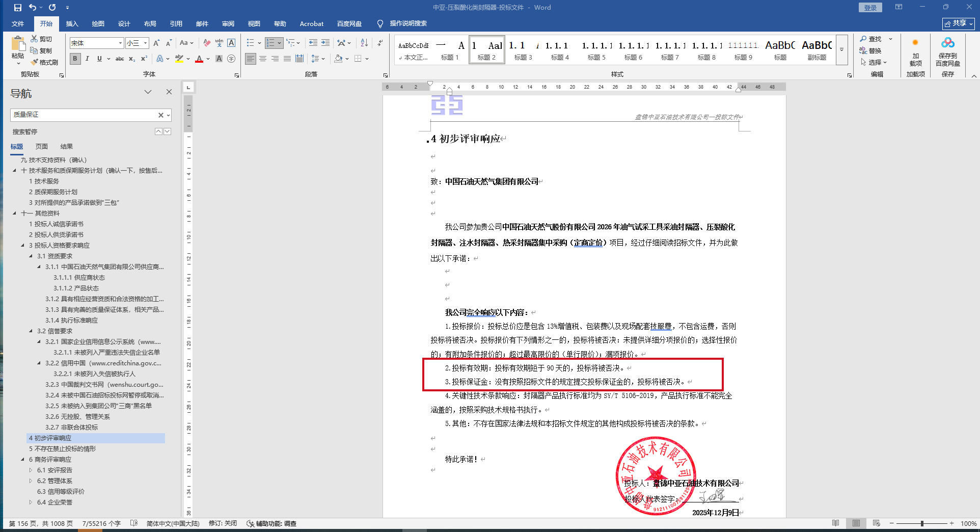
Task: Apply a character border (boxed A)
Action: (231, 43)
